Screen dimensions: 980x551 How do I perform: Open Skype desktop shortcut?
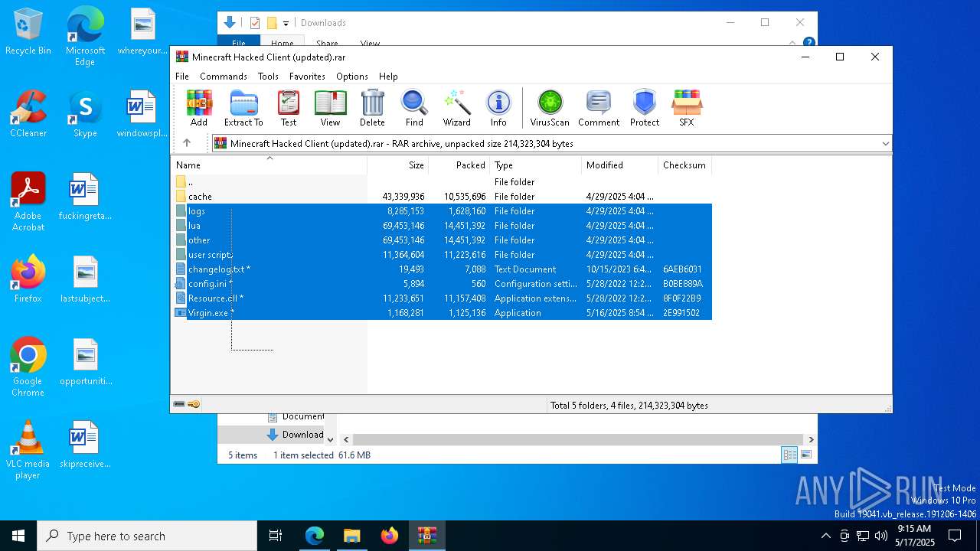[85, 114]
